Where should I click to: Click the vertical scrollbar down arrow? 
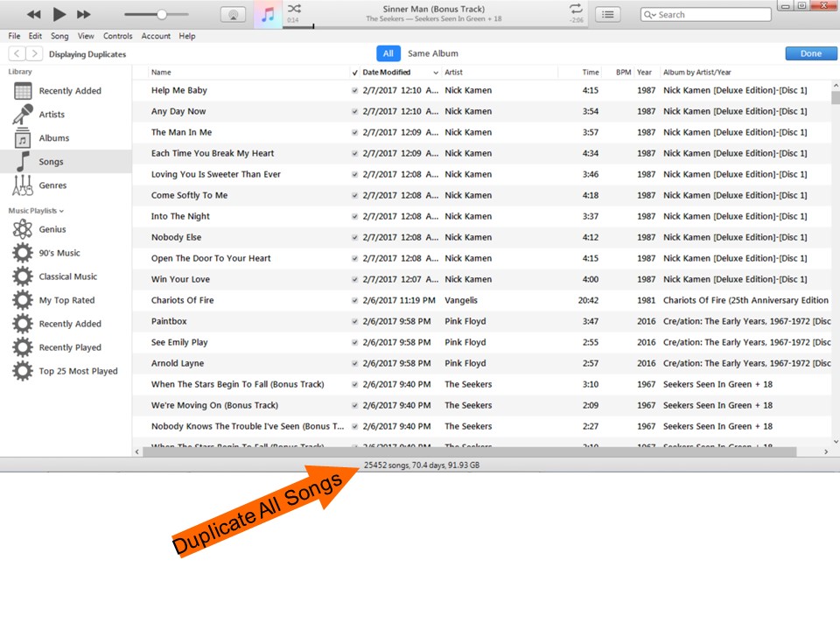tap(835, 441)
